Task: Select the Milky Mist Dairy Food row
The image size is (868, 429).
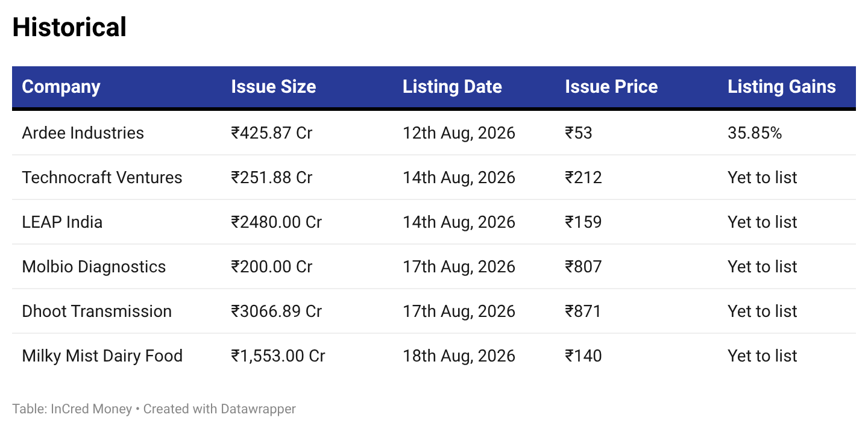Action: (434, 355)
